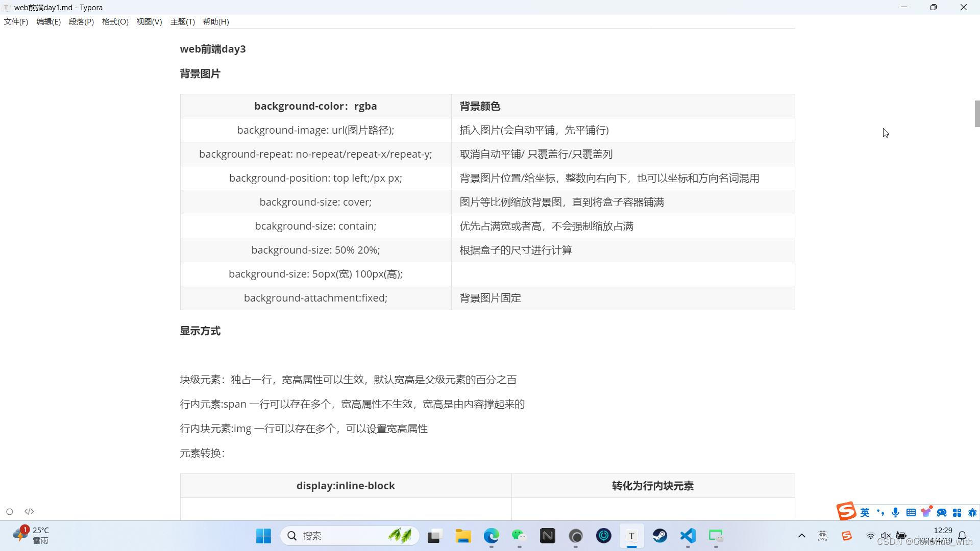Open the 段落(P) menu
Viewport: 980px width, 551px height.
pyautogui.click(x=81, y=21)
